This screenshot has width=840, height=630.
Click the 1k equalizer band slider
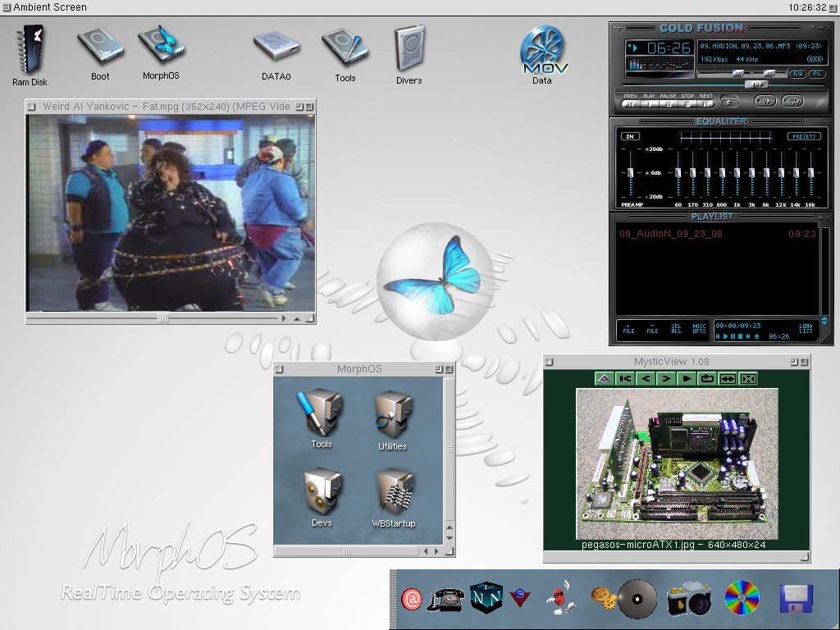[737, 173]
